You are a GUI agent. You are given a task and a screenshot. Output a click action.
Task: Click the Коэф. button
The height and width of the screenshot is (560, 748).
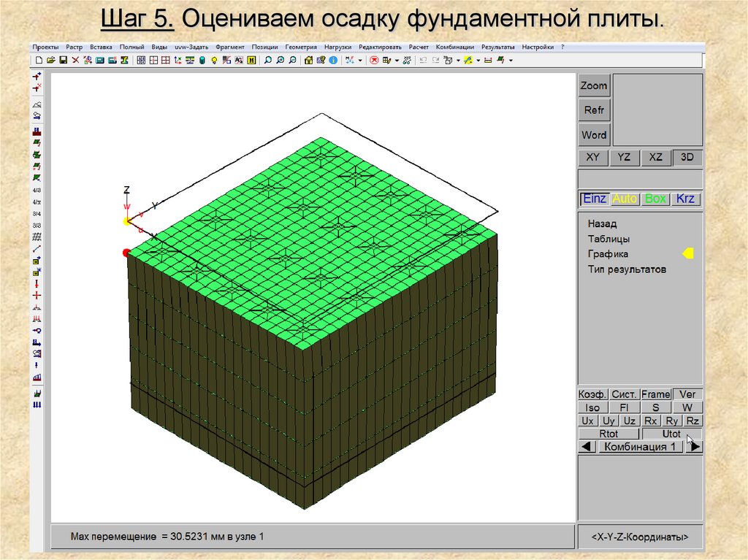pos(592,394)
